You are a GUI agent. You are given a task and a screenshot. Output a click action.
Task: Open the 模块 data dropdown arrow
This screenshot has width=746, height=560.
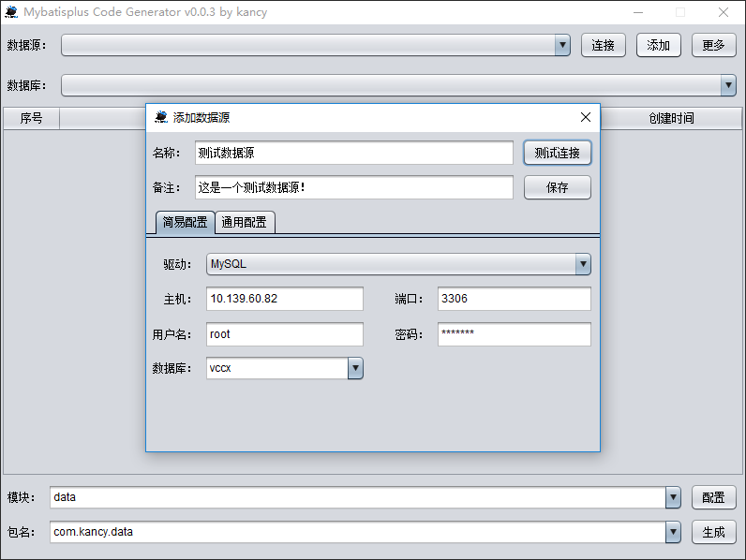[673, 497]
